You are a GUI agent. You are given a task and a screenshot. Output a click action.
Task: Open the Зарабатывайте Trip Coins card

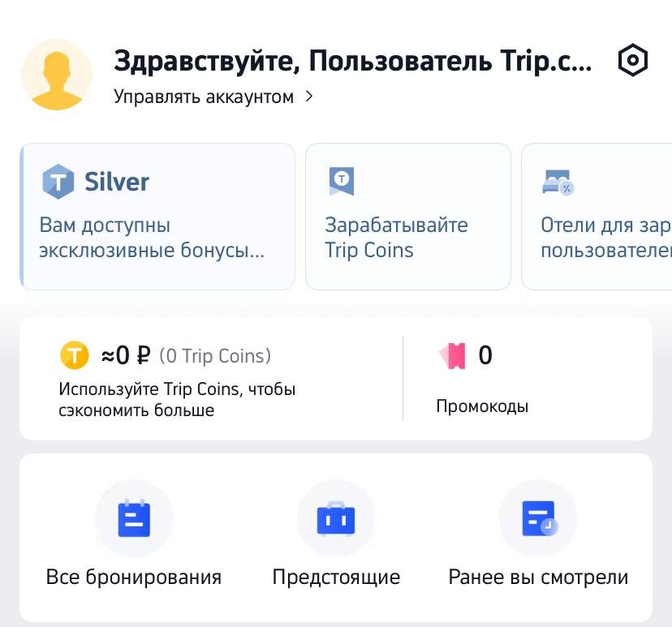tap(407, 216)
